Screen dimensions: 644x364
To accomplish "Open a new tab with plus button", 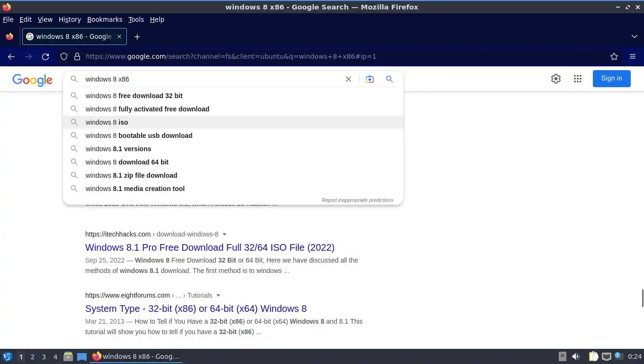I will click(x=137, y=36).
